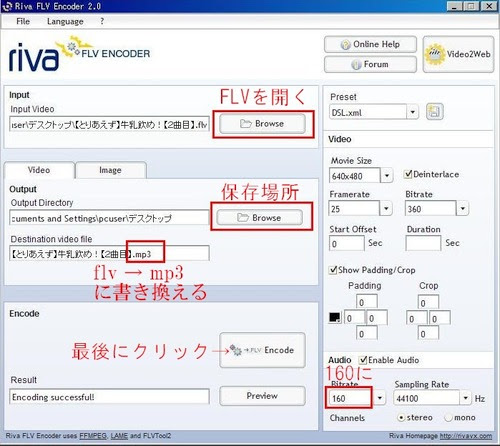The image size is (500, 446).
Task: Click the Start Offset field
Action: coord(347,243)
